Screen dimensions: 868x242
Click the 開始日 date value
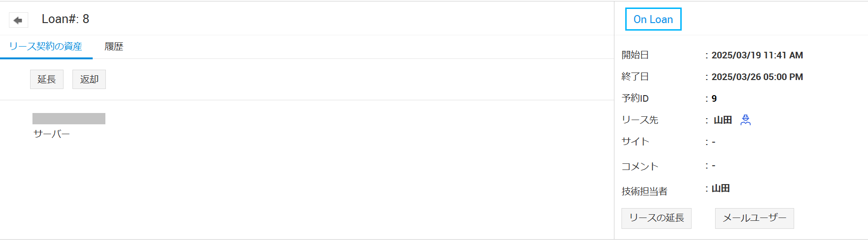tap(757, 55)
